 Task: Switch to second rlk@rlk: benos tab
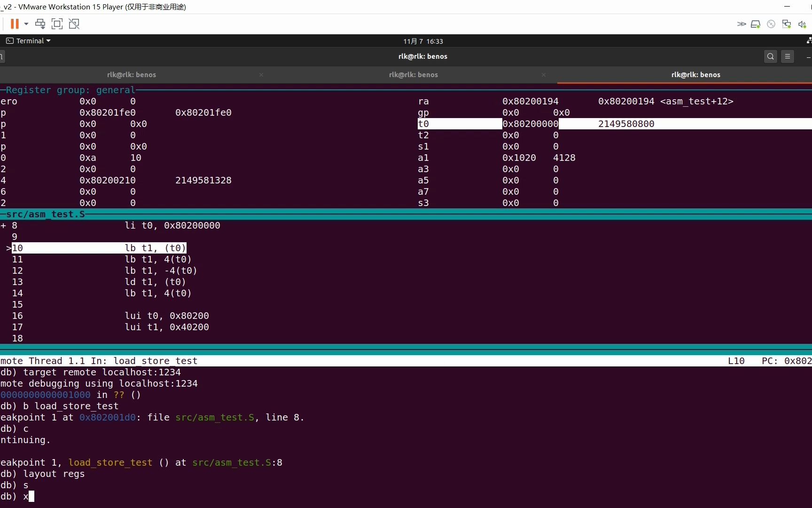(414, 74)
